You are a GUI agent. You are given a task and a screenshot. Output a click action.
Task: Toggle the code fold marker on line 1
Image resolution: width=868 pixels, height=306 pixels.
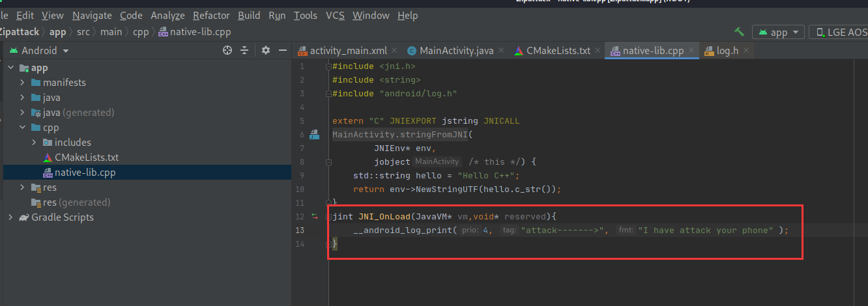click(329, 66)
